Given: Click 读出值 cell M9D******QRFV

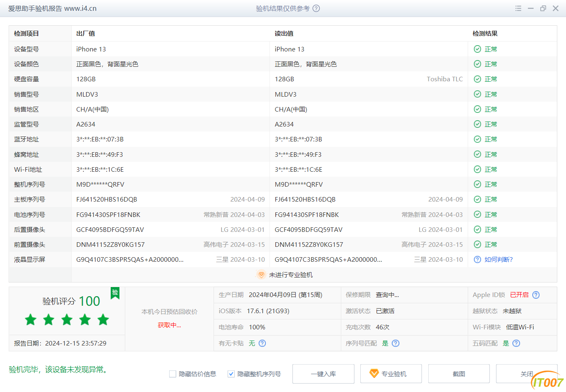Looking at the screenshot, I should point(299,184).
